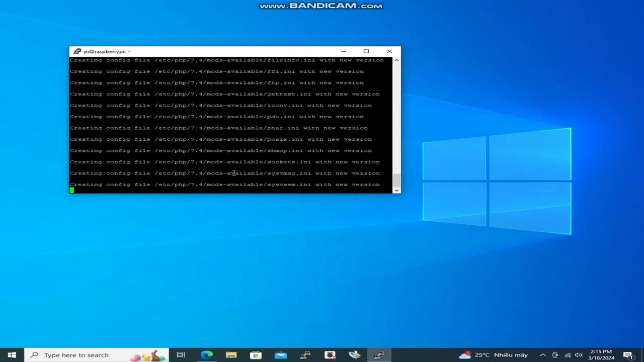Click the terminal line mentioning ftp.ini

click(x=217, y=82)
